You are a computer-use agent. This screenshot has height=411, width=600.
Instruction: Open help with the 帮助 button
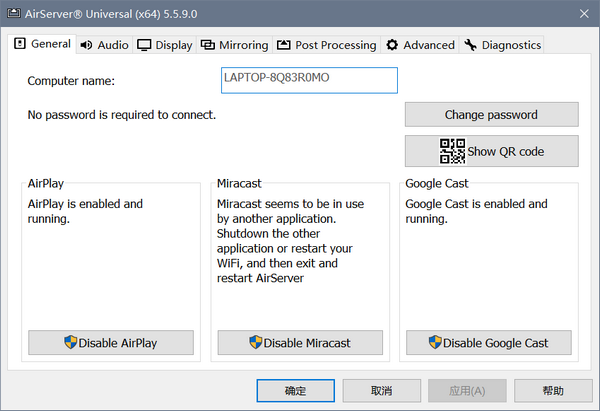coord(553,390)
